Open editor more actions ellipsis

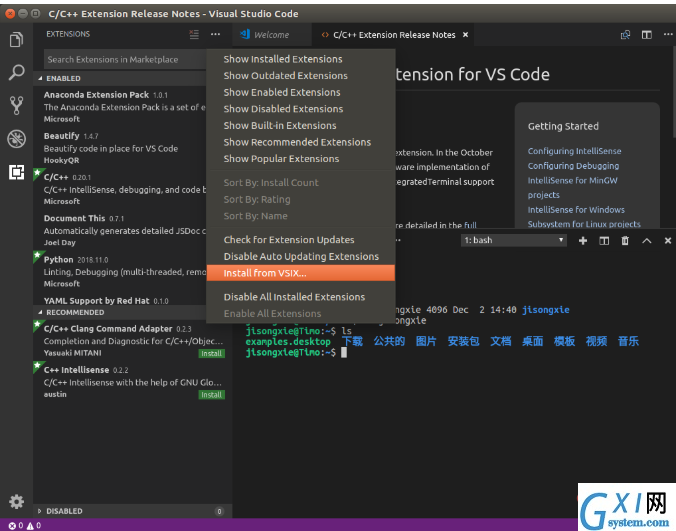(x=668, y=34)
